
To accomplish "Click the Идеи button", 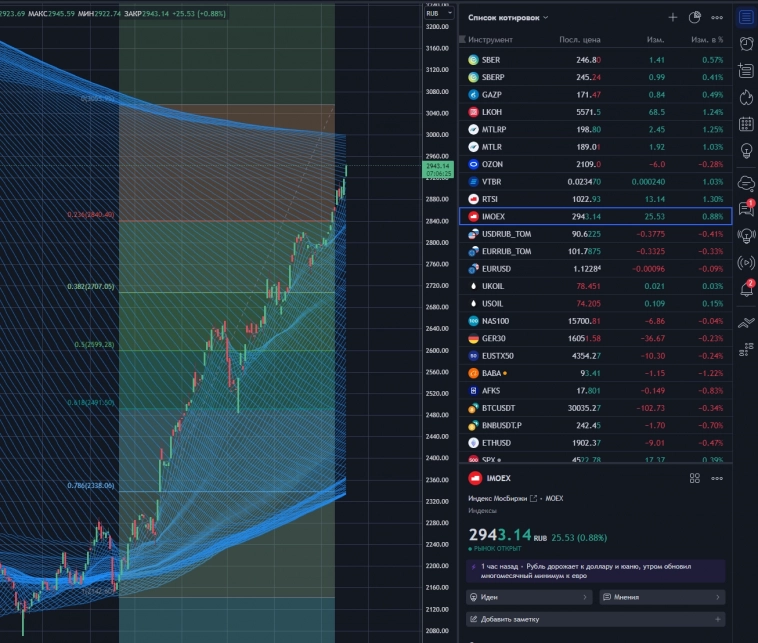I will (528, 597).
